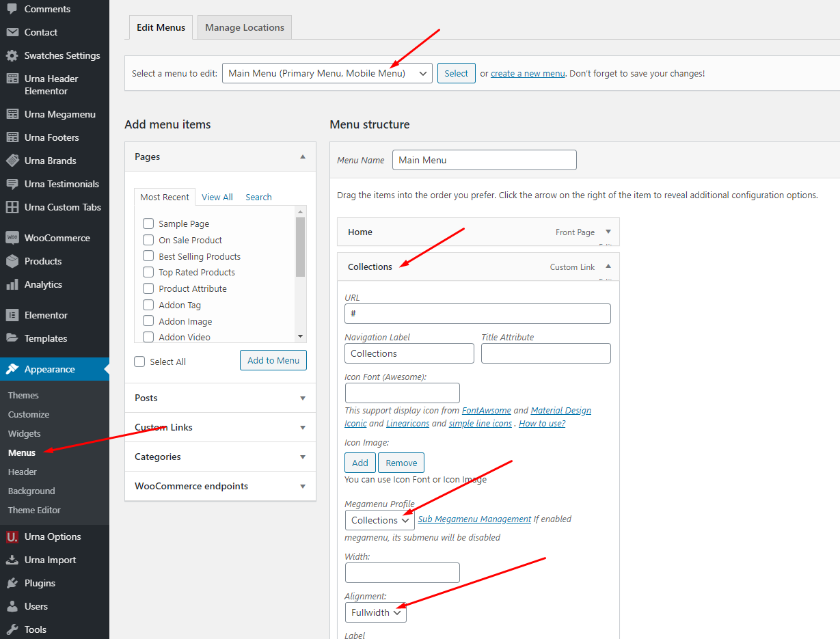Screen dimensions: 840x639
Task: Click the Contact envelope icon
Action: [x=12, y=32]
